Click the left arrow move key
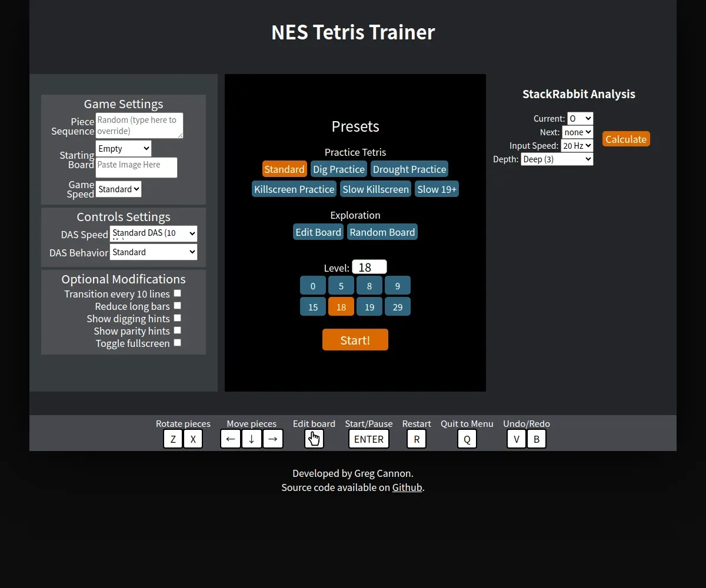This screenshot has width=706, height=588. click(x=231, y=439)
